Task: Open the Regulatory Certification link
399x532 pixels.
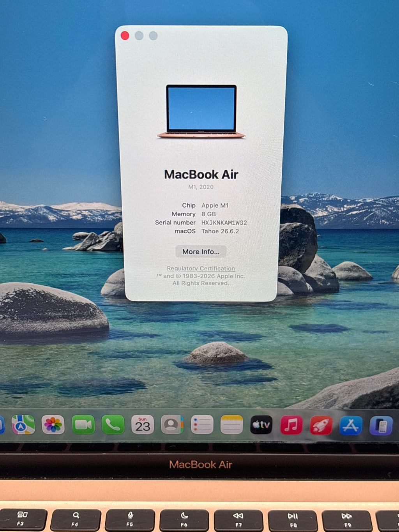Action: [201, 269]
